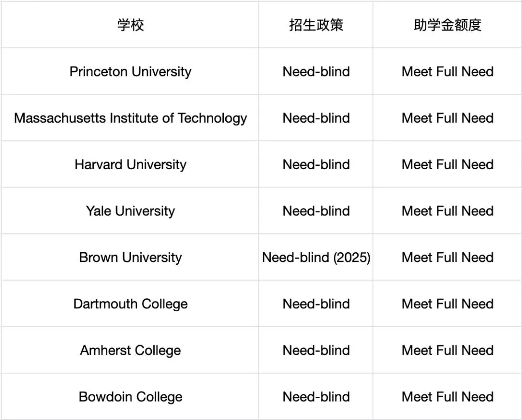Click the 学校 column header

click(x=130, y=25)
